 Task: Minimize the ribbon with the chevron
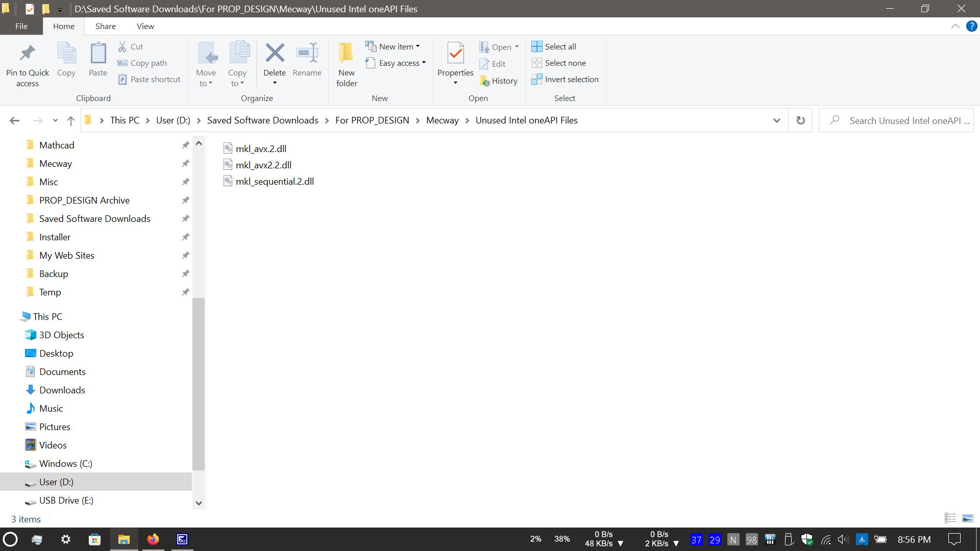(x=955, y=26)
